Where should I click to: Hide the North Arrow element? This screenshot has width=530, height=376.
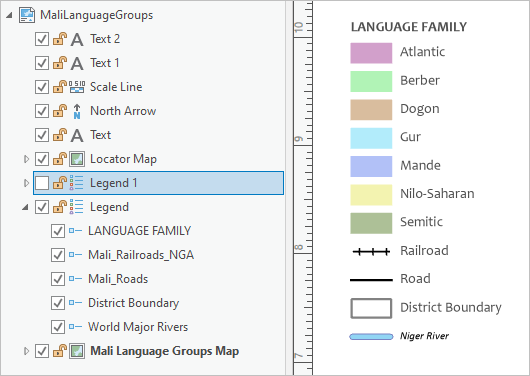tap(42, 111)
